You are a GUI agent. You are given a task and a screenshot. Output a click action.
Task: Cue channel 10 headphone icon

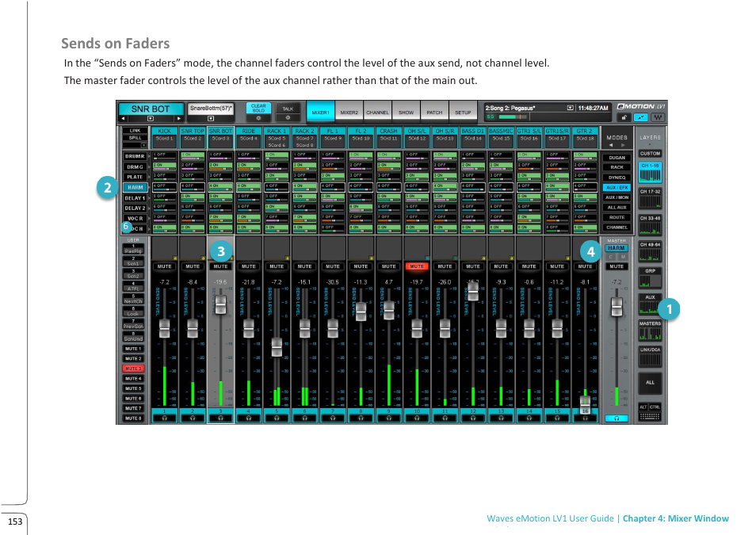(x=417, y=418)
